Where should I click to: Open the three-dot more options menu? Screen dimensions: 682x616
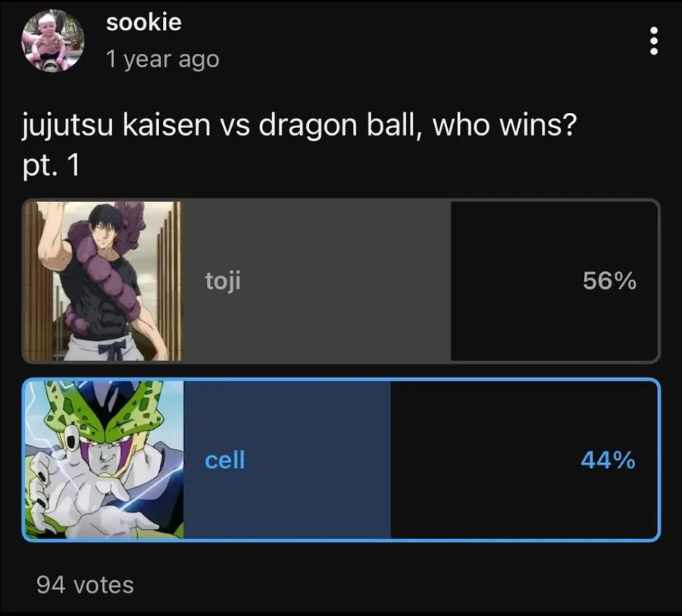(653, 41)
